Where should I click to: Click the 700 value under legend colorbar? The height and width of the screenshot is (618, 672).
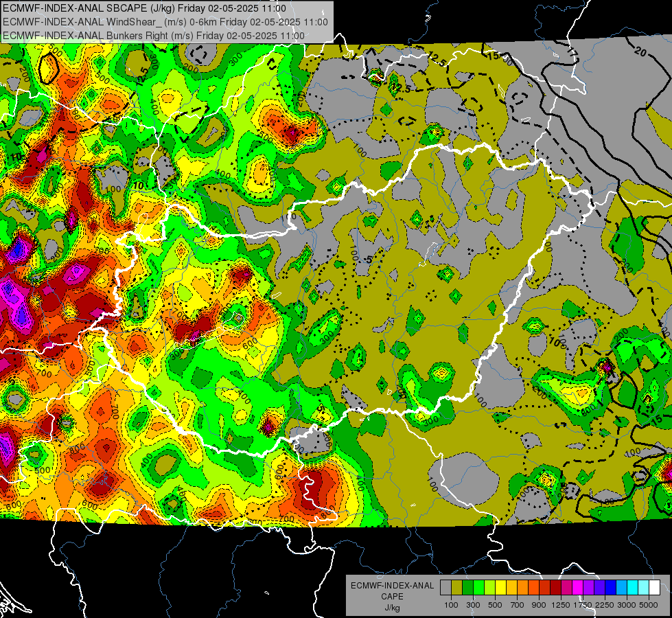pos(518,605)
